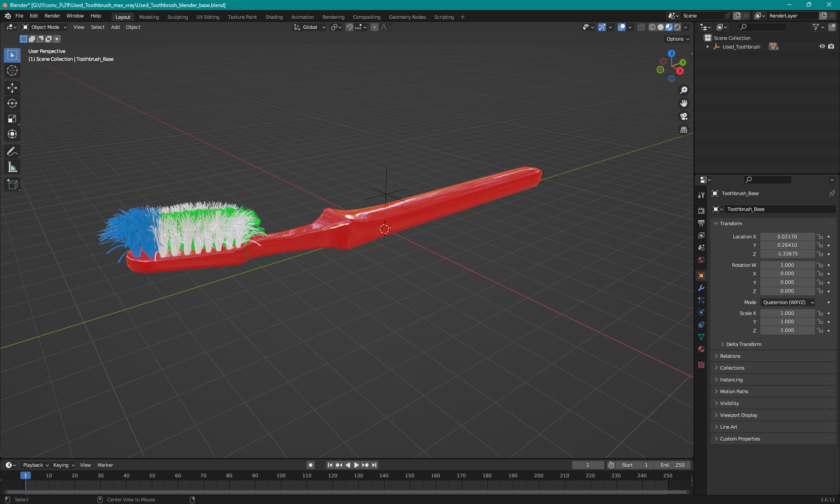Image resolution: width=840 pixels, height=504 pixels.
Task: Switch to the Shading workspace tab
Action: [274, 17]
